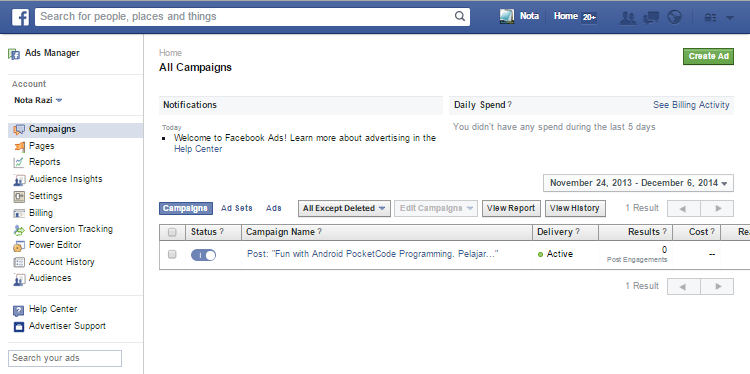
Task: Switch to the Ads tab
Action: tap(274, 209)
